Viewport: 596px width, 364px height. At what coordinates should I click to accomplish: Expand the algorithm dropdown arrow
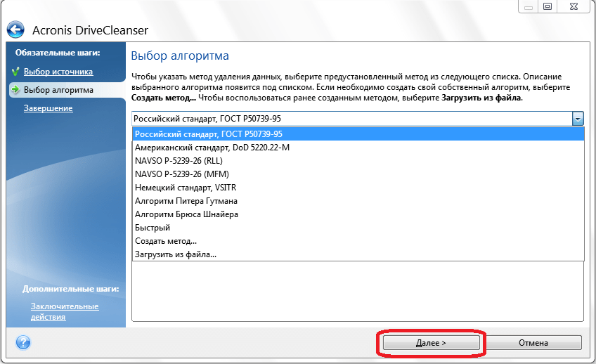coord(578,119)
